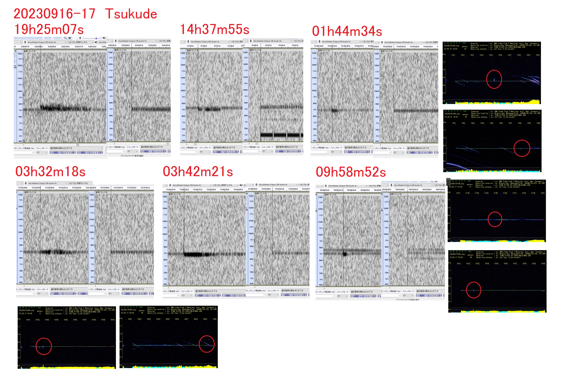The width and height of the screenshot is (570, 392).
Task: Click speaker icon right of the volume slider
Action: click(104, 38)
